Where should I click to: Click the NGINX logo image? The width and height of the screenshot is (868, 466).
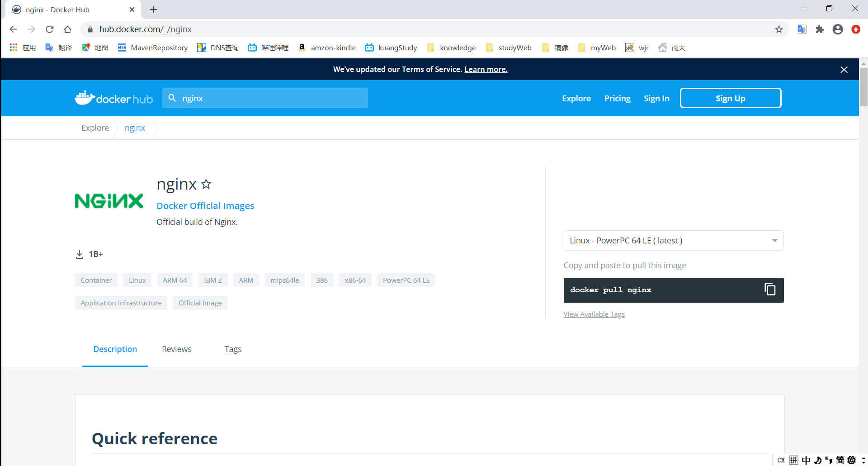(109, 201)
